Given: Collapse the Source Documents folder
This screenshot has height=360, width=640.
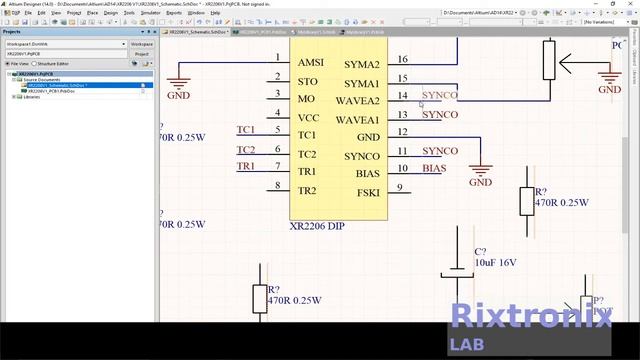Looking at the screenshot, I should click(14, 80).
